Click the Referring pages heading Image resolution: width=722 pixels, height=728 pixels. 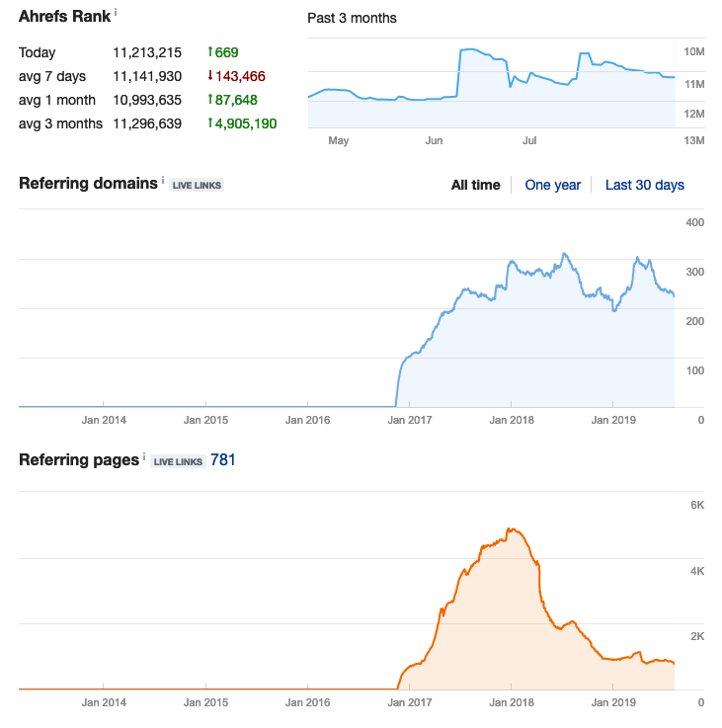79,460
